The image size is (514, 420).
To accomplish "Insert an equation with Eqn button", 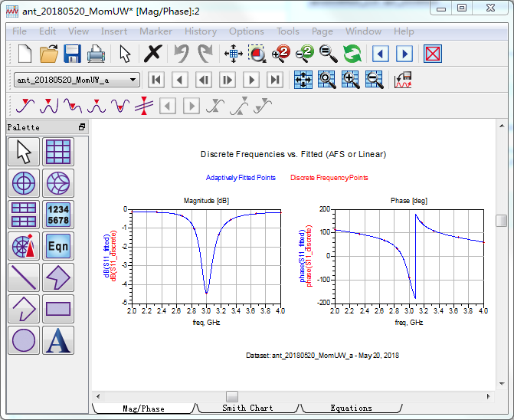I will [x=58, y=246].
